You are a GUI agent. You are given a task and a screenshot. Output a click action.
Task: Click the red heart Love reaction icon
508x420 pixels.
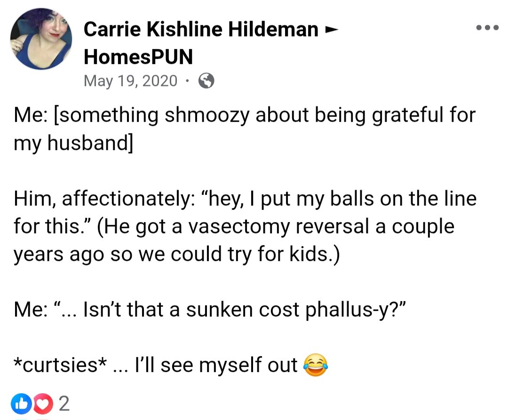[x=42, y=404]
